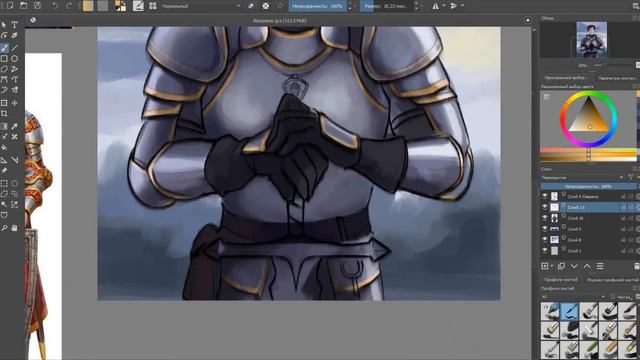This screenshot has width=640, height=360.
Task: Open the layer filter funnel icon
Action: (631, 177)
